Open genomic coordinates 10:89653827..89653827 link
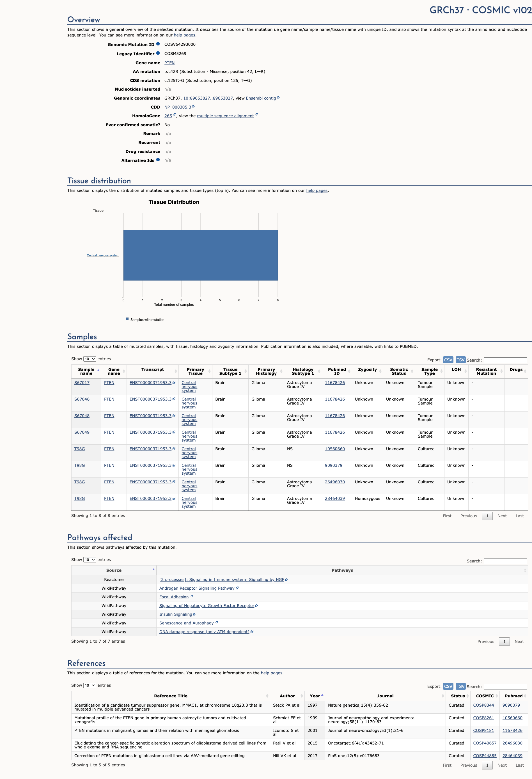Image resolution: width=532 pixels, height=779 pixels. [x=208, y=98]
